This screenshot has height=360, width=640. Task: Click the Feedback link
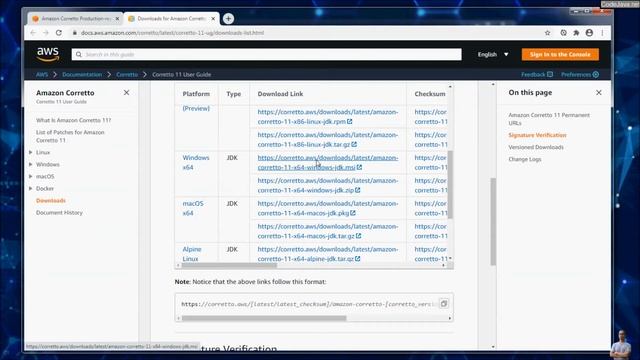(x=537, y=74)
